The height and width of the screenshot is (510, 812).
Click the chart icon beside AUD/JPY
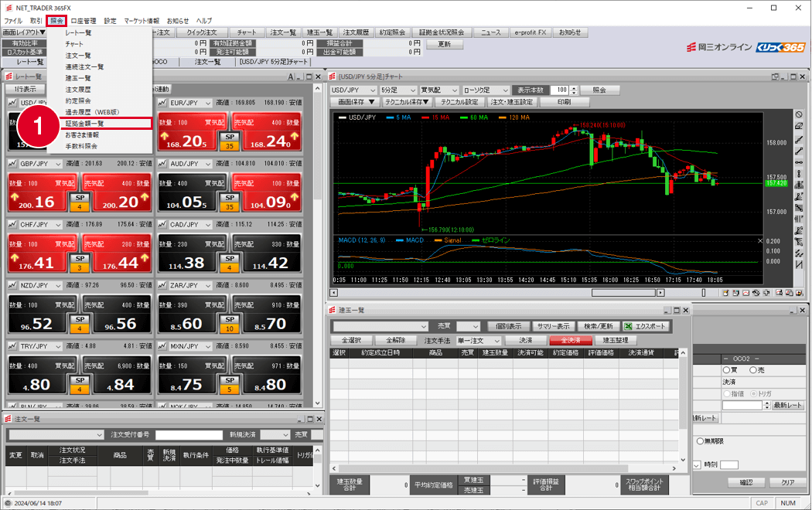(x=162, y=164)
